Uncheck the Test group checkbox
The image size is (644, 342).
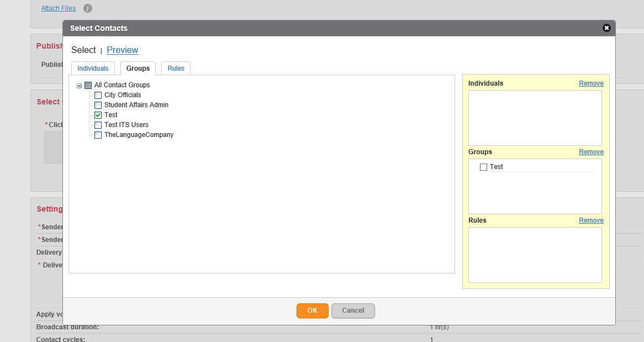point(98,115)
